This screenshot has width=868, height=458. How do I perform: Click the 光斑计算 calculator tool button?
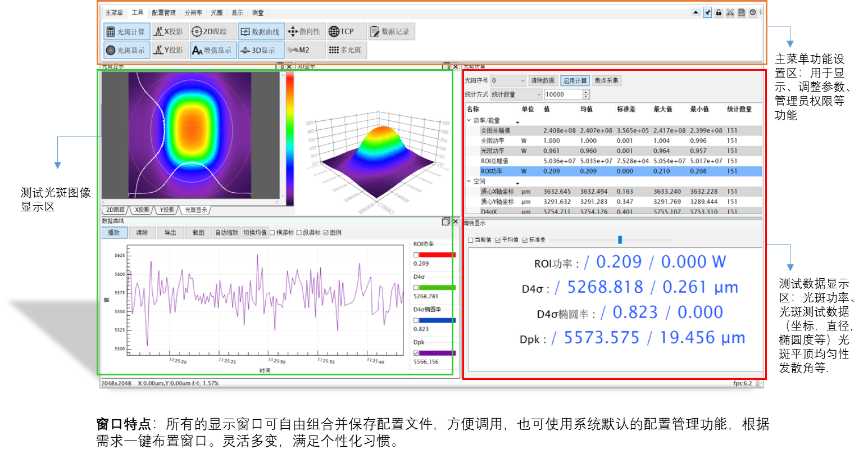click(126, 32)
